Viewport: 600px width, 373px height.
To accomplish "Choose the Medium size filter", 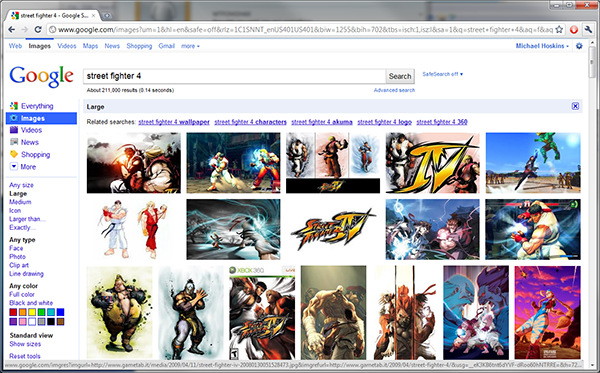I will click(20, 202).
